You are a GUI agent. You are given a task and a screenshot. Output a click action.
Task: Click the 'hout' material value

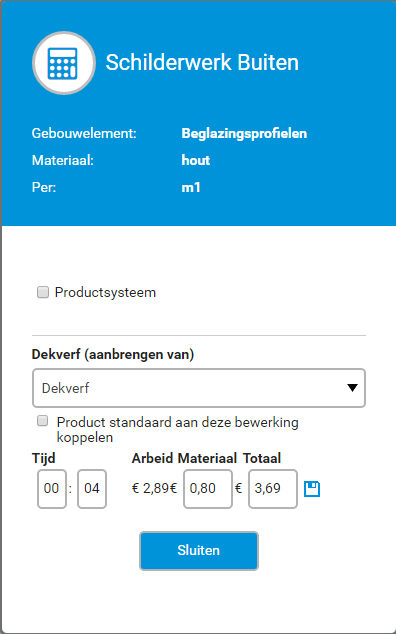tap(196, 161)
